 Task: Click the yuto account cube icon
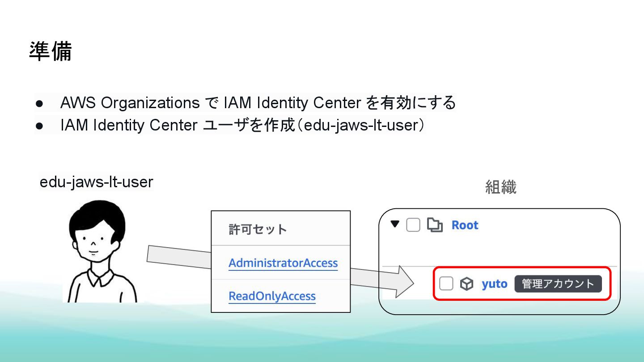pos(467,283)
